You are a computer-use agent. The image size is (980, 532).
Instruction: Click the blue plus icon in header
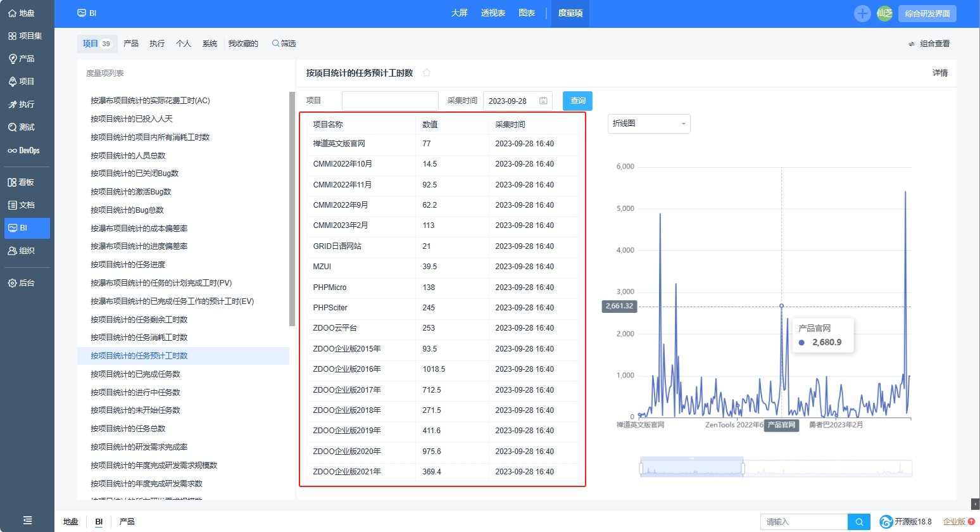862,13
